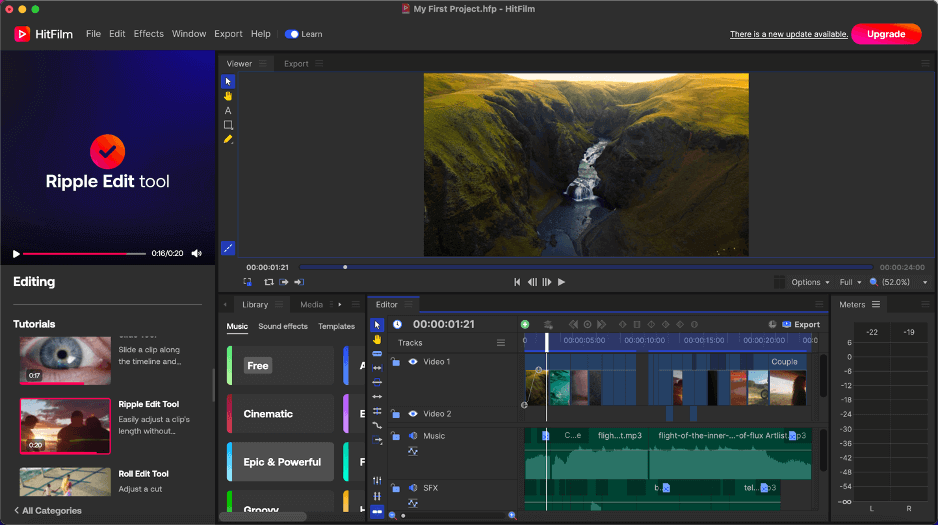938x526 pixels.
Task: Hide the Video 1 track visibility eye
Action: tap(412, 362)
